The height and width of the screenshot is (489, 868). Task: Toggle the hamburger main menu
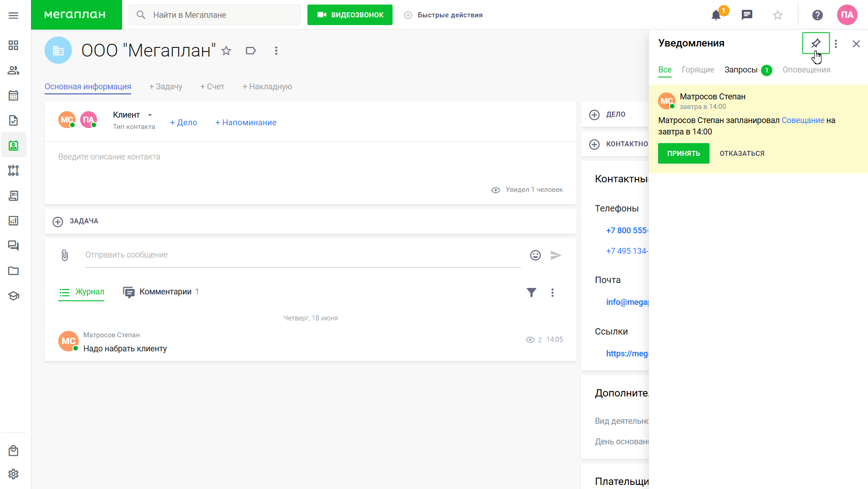point(14,15)
